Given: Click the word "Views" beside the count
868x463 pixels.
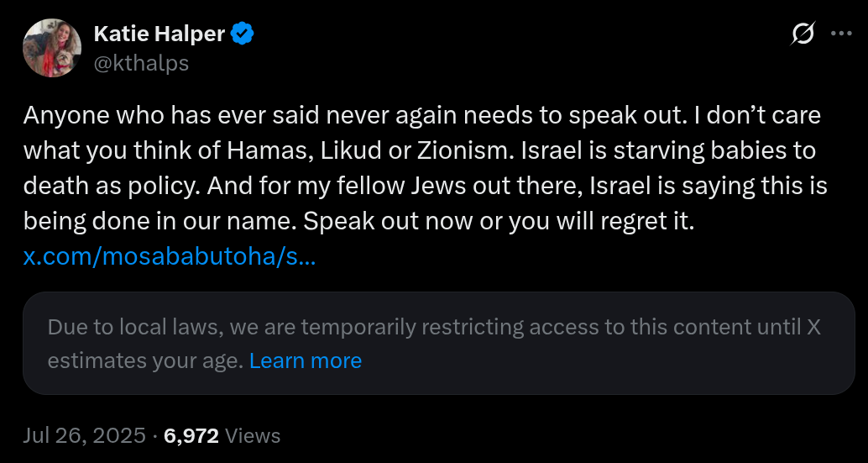Looking at the screenshot, I should coord(254,435).
